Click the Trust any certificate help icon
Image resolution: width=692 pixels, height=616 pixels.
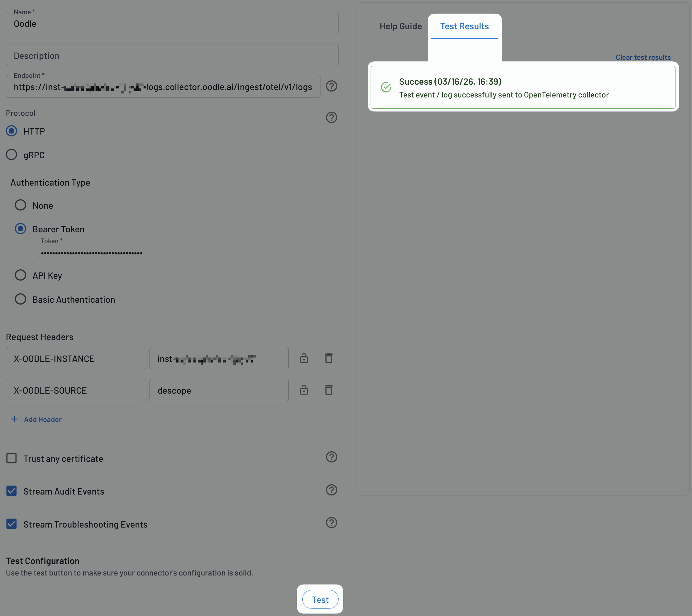(x=332, y=457)
